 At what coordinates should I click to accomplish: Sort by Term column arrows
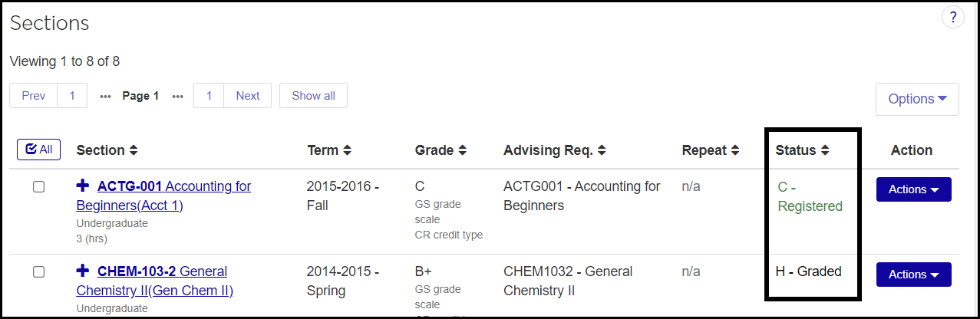pyautogui.click(x=347, y=150)
